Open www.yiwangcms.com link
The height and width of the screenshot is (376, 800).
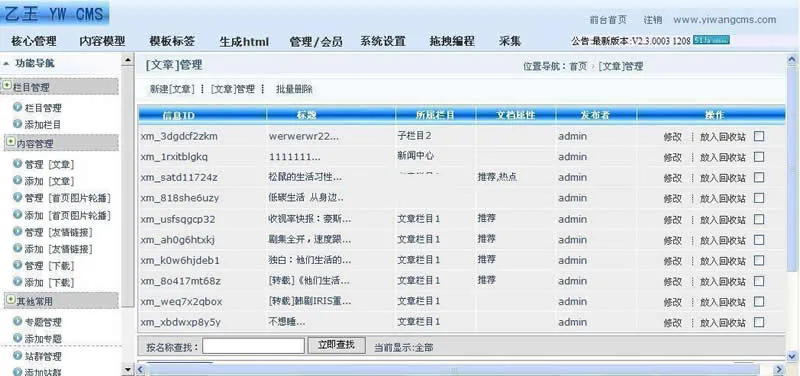(724, 20)
